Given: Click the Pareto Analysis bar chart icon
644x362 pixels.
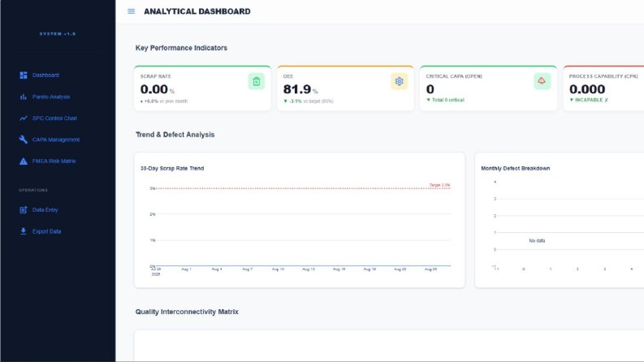Looking at the screenshot, I should [x=24, y=97].
